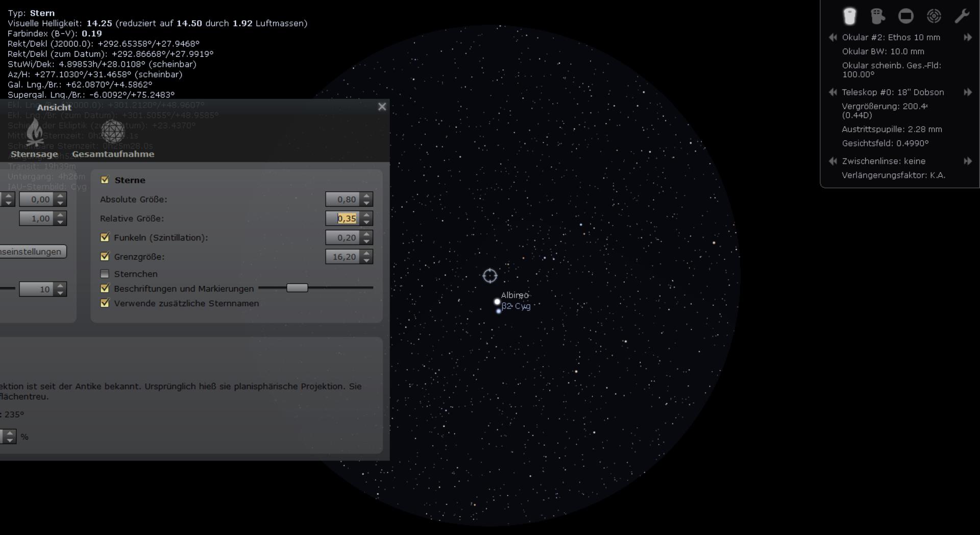Viewport: 980px width, 535px height.
Task: Uncheck the Grenzgröße checkbox
Action: pyautogui.click(x=105, y=256)
